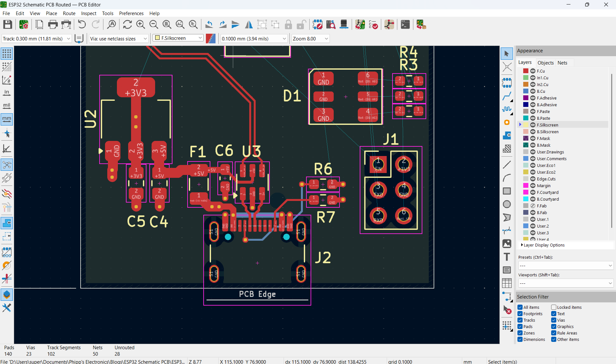Toggle grid display icon
616x364 pixels.
(x=7, y=54)
